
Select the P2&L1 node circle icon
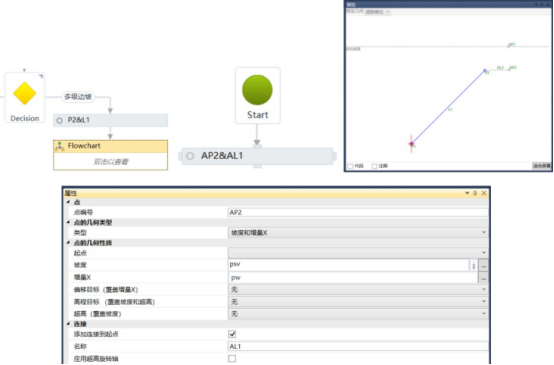click(x=60, y=120)
